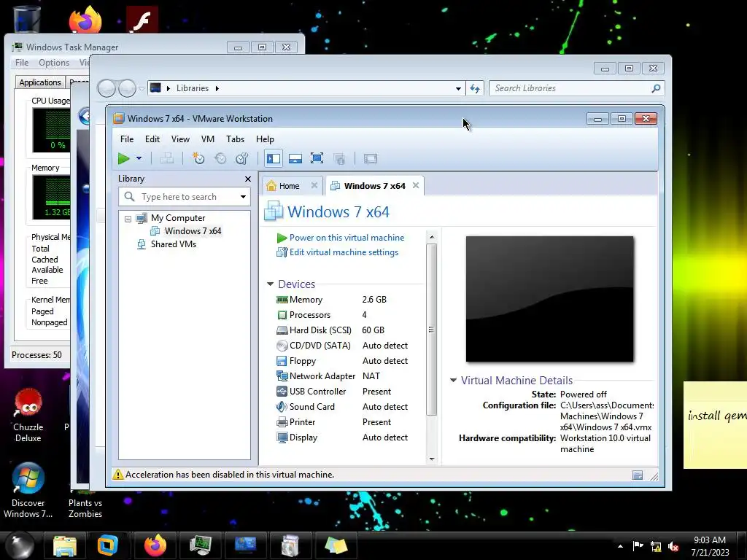Click the devices list scrollbar thumb

tap(432, 330)
